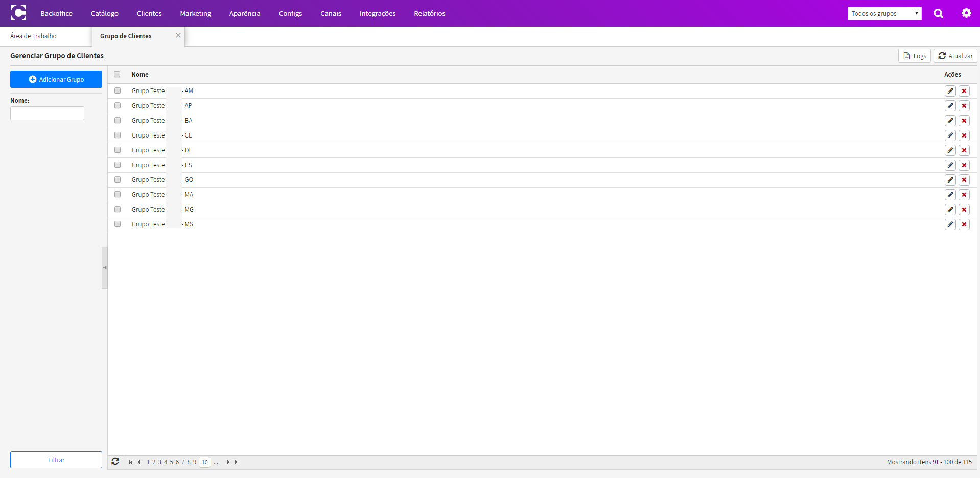This screenshot has width=980, height=478.
Task: Switch to the Área de Trabalho tab
Action: (34, 36)
